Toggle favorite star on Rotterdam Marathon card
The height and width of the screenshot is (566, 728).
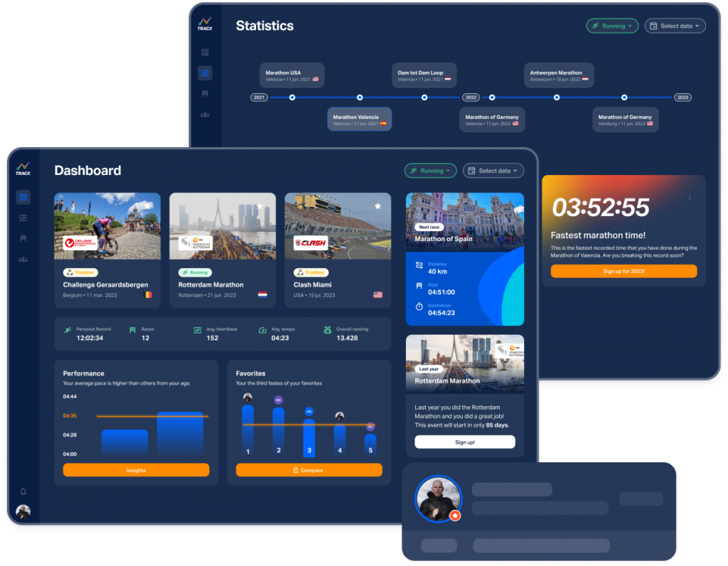259,206
